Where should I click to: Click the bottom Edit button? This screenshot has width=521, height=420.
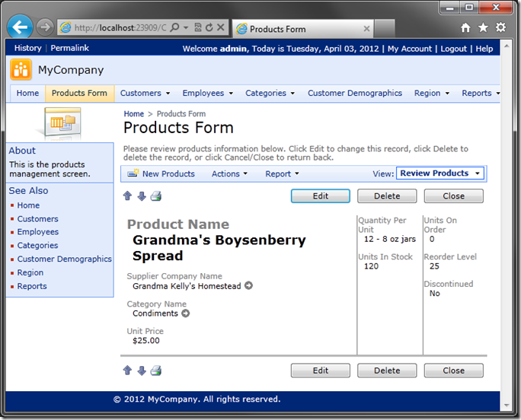pos(321,371)
